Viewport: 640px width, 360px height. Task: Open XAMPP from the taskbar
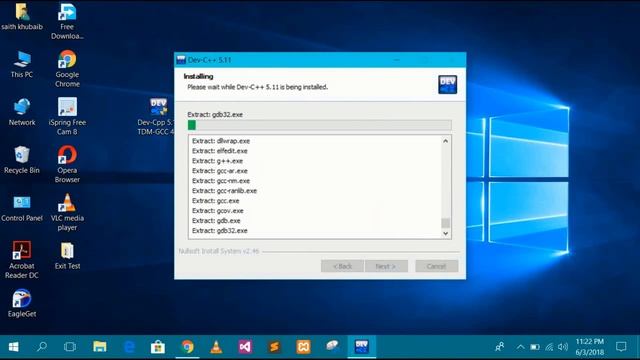[x=303, y=347]
